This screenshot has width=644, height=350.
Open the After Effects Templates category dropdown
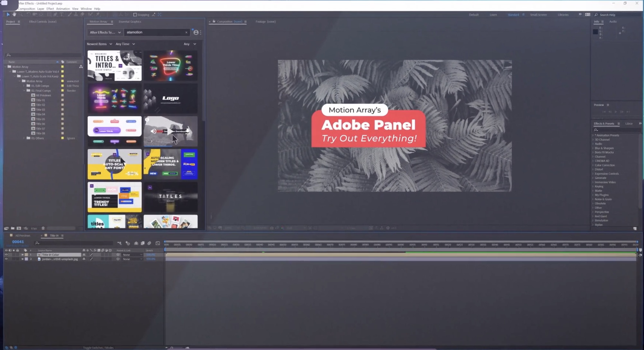click(x=105, y=32)
